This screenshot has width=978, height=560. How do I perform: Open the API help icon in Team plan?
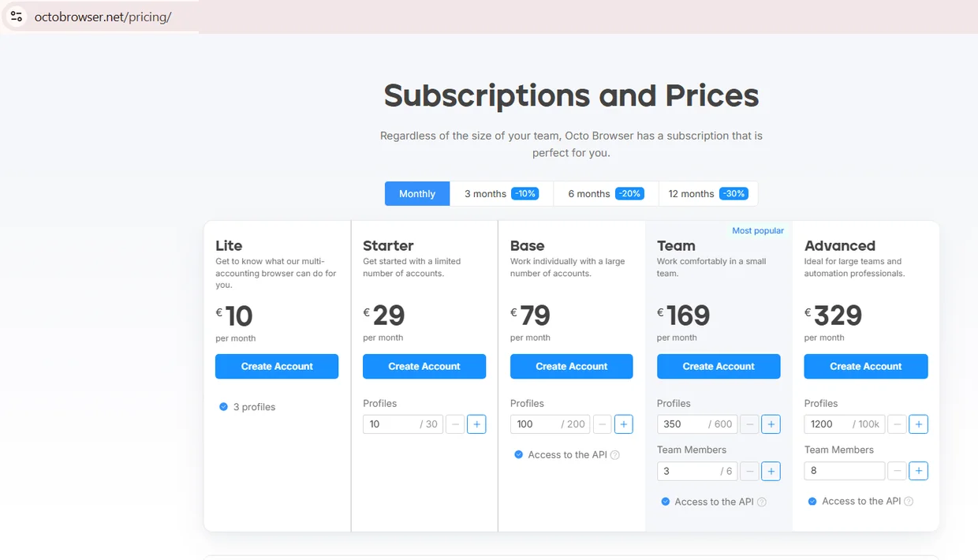click(x=762, y=502)
